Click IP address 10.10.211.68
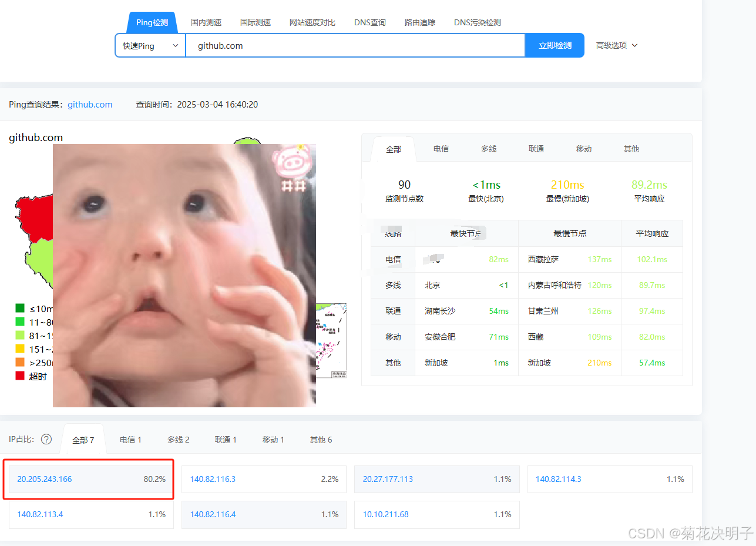The height and width of the screenshot is (546, 756). coord(385,514)
